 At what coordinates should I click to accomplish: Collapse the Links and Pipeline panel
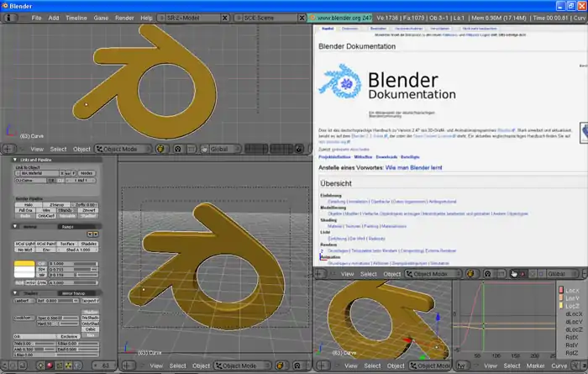pos(15,160)
